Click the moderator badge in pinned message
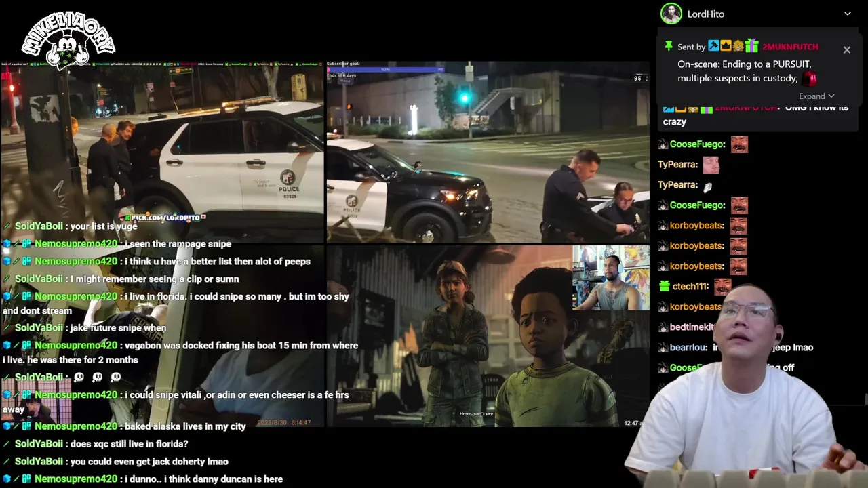The width and height of the screenshot is (868, 488). (x=713, y=46)
